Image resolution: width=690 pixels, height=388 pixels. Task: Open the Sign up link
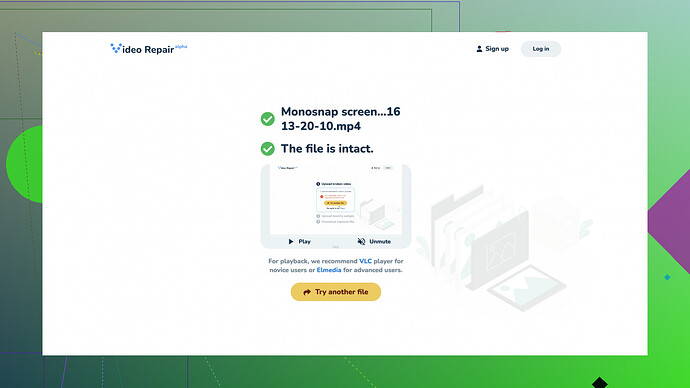click(x=492, y=49)
